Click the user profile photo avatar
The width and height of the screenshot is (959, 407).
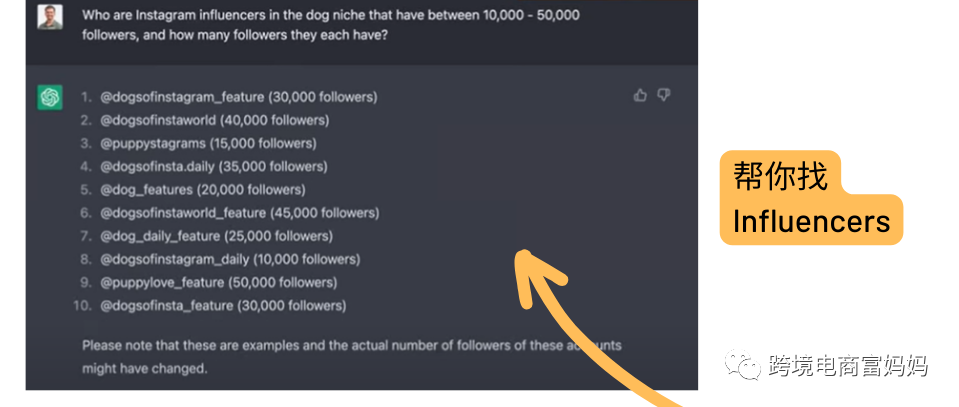coord(50,17)
